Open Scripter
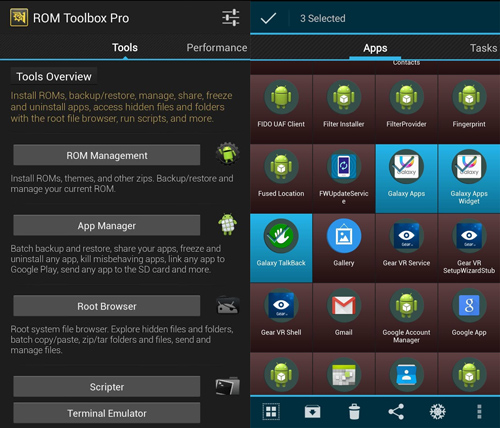 [x=107, y=387]
